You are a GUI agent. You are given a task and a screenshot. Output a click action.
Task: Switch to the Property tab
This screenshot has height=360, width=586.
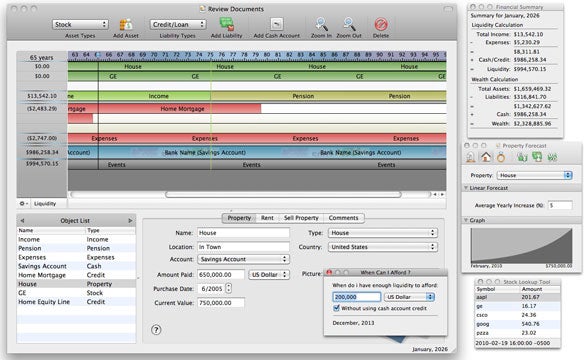(239, 218)
